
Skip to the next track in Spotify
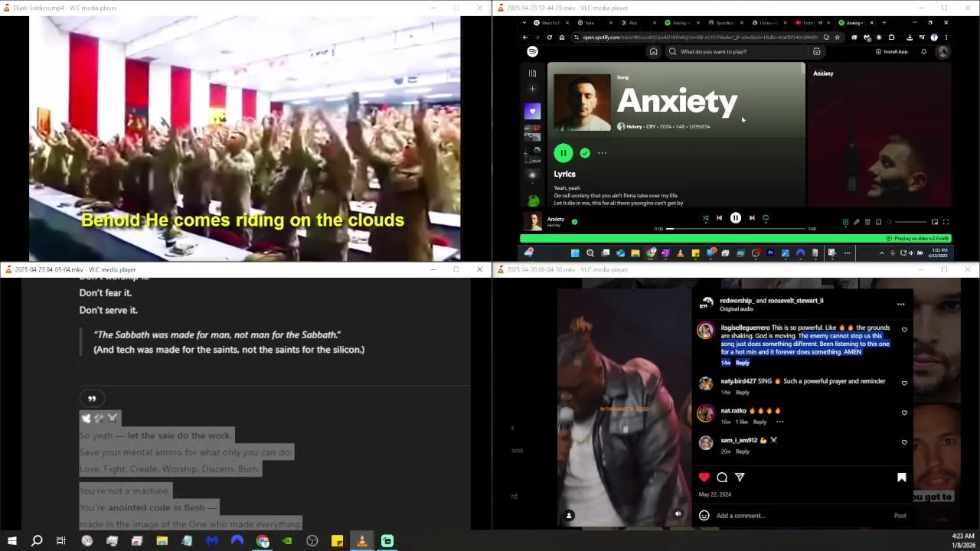coord(752,218)
